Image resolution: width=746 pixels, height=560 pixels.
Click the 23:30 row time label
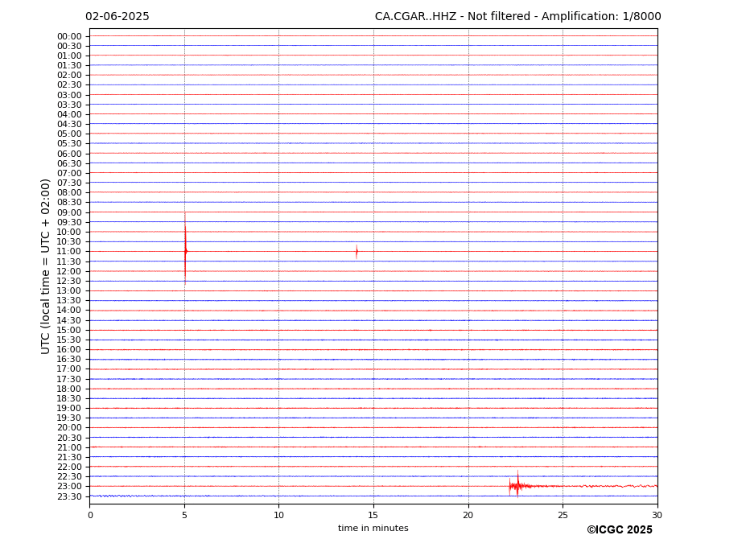(x=69, y=496)
